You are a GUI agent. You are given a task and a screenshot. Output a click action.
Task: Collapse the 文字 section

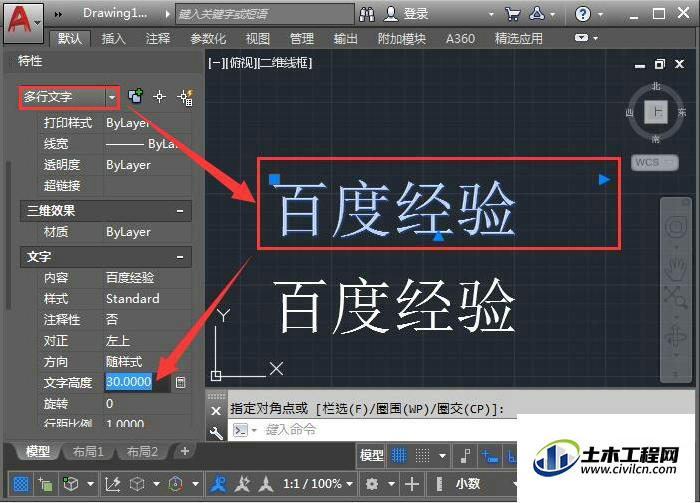click(x=180, y=257)
